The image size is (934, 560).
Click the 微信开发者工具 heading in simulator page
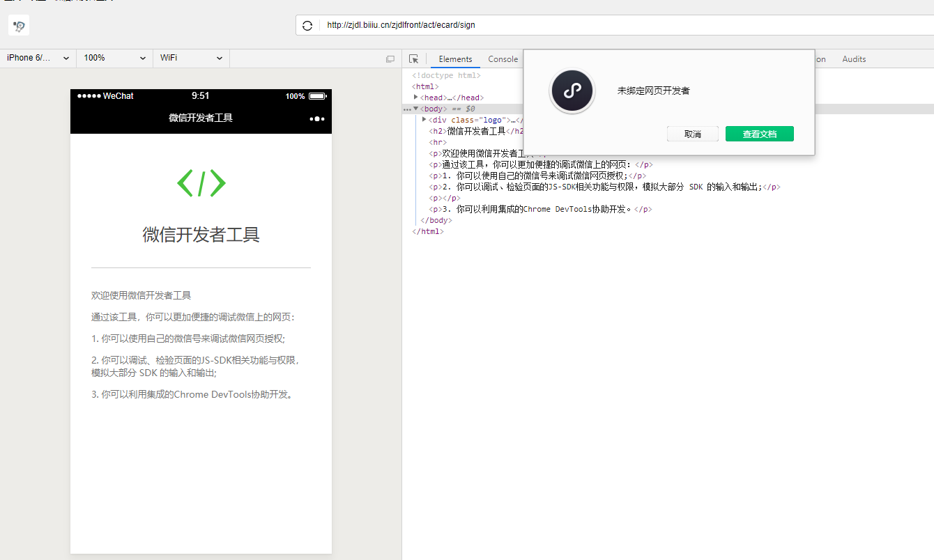click(201, 235)
